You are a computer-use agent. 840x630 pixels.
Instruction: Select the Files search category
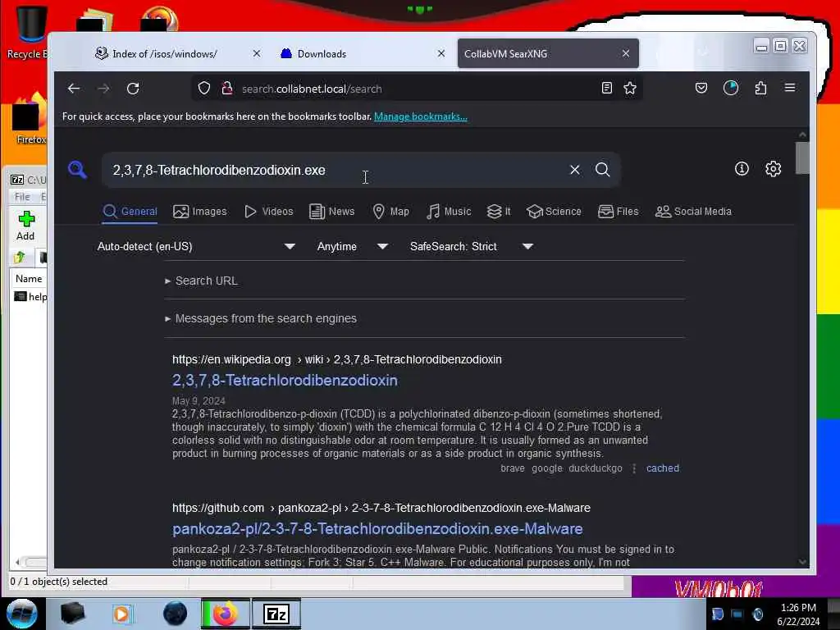tap(619, 212)
